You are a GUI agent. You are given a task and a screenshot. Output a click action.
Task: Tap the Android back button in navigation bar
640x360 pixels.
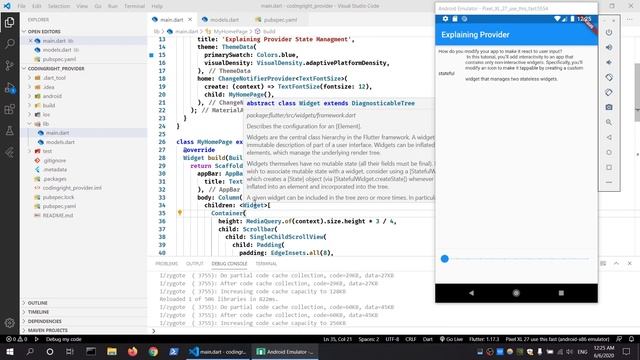pyautogui.click(x=471, y=293)
